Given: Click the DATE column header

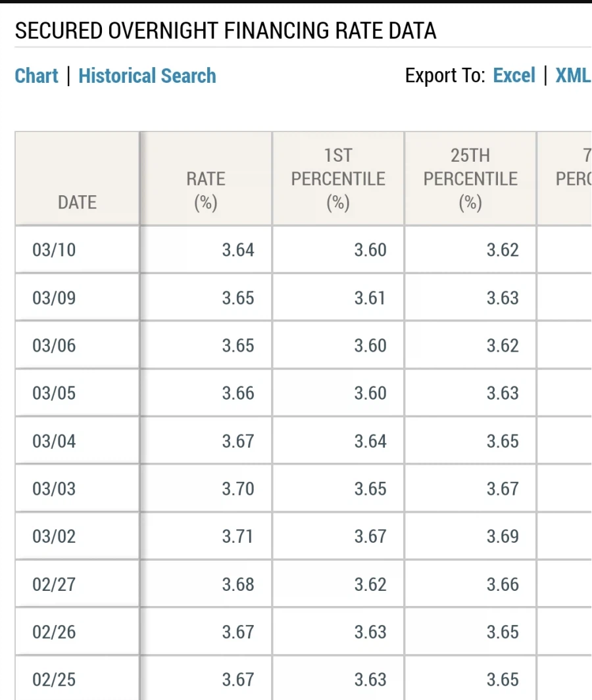Looking at the screenshot, I should (77, 202).
